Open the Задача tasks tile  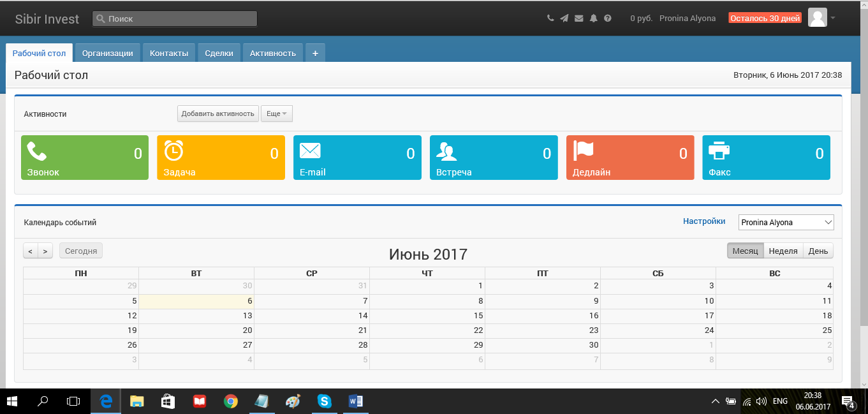coord(221,158)
